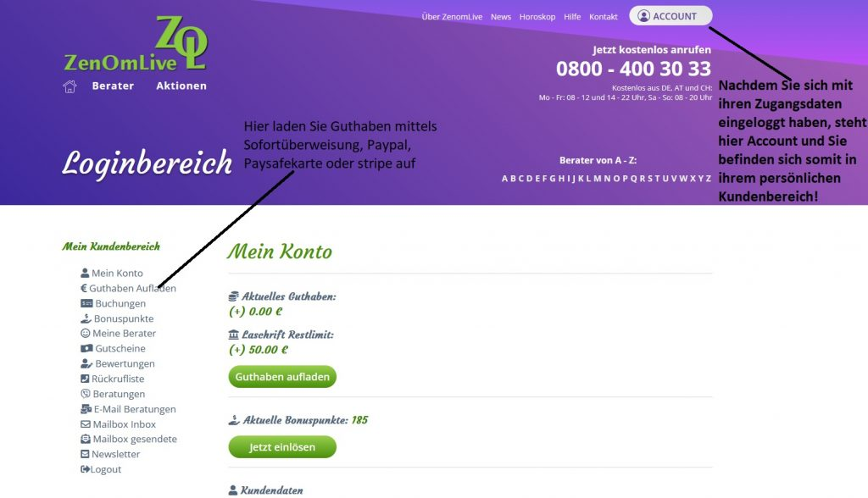Click the home icon below the logo
This screenshot has height=498, width=868.
click(70, 86)
